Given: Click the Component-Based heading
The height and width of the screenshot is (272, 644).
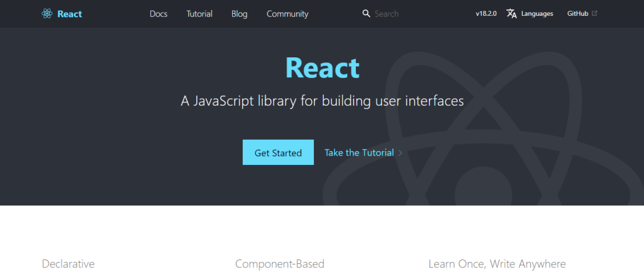Looking at the screenshot, I should coord(280,263).
